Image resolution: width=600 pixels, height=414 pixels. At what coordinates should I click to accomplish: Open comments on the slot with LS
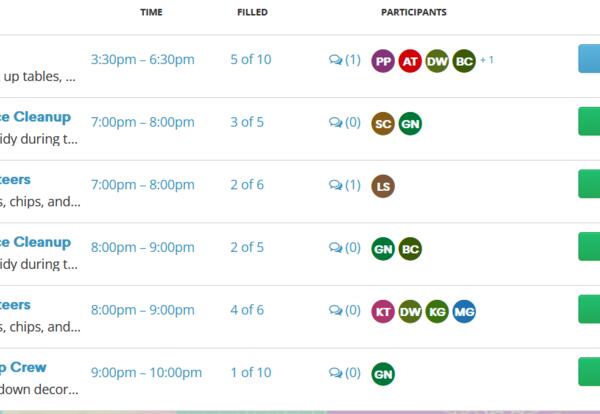[x=344, y=186]
